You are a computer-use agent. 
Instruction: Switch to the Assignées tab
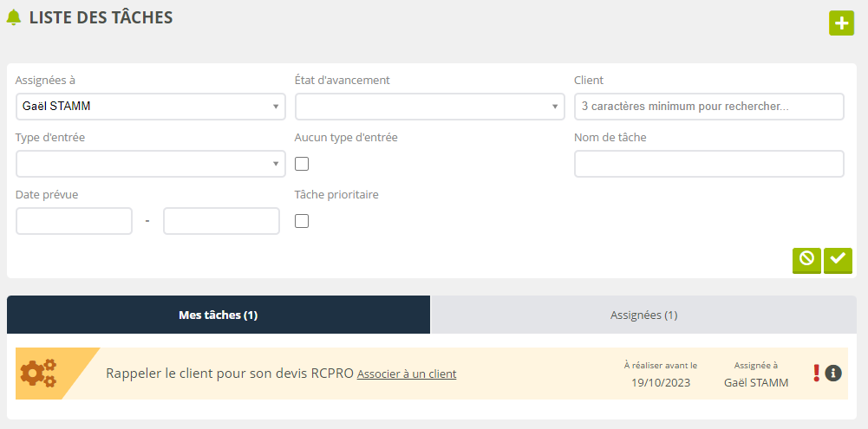point(643,315)
